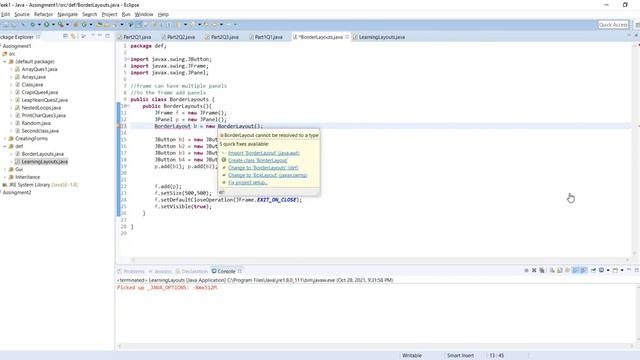Click Change to 'BoxLayout' (javax.swing) quick fix
Image resolution: width=640 pixels, height=360 pixels.
pos(268,175)
